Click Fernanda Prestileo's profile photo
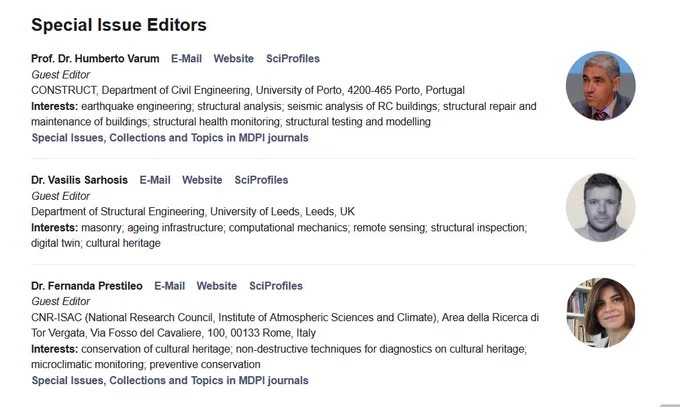This screenshot has height=407, width=680. coord(601,312)
